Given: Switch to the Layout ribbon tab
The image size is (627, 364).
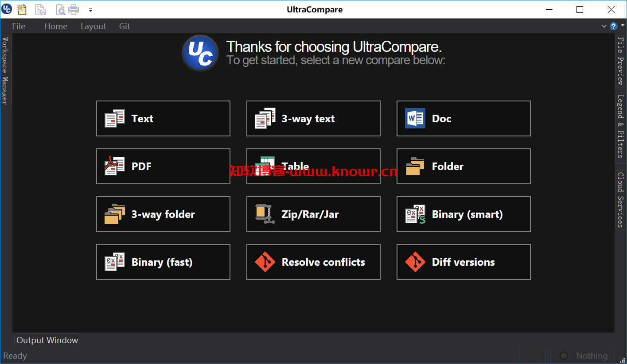Looking at the screenshot, I should click(93, 26).
